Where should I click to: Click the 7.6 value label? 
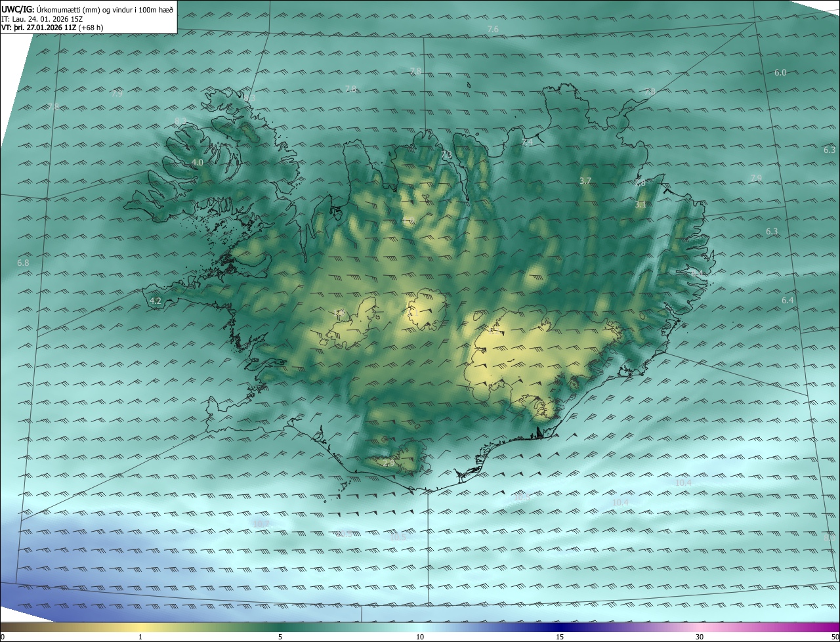pos(493,29)
